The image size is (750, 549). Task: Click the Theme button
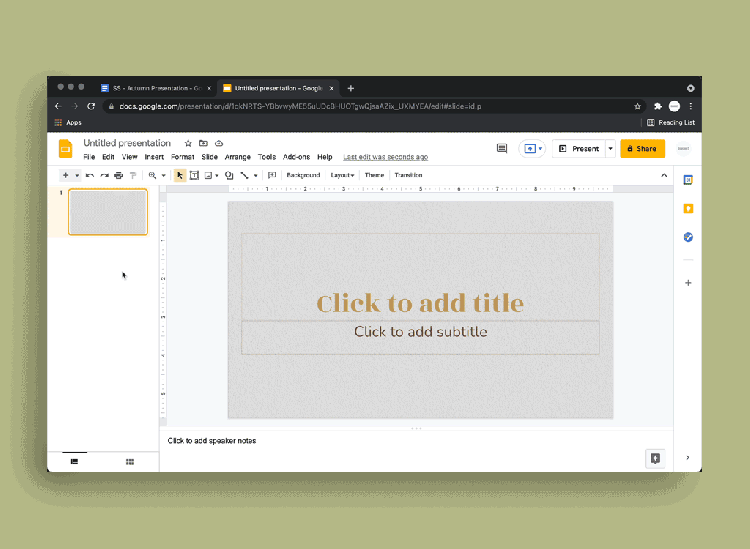pos(375,175)
